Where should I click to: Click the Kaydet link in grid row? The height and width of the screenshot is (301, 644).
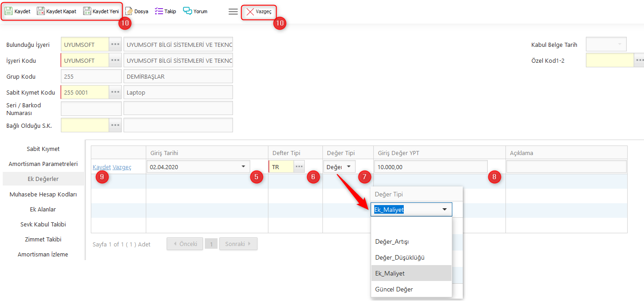pyautogui.click(x=102, y=167)
